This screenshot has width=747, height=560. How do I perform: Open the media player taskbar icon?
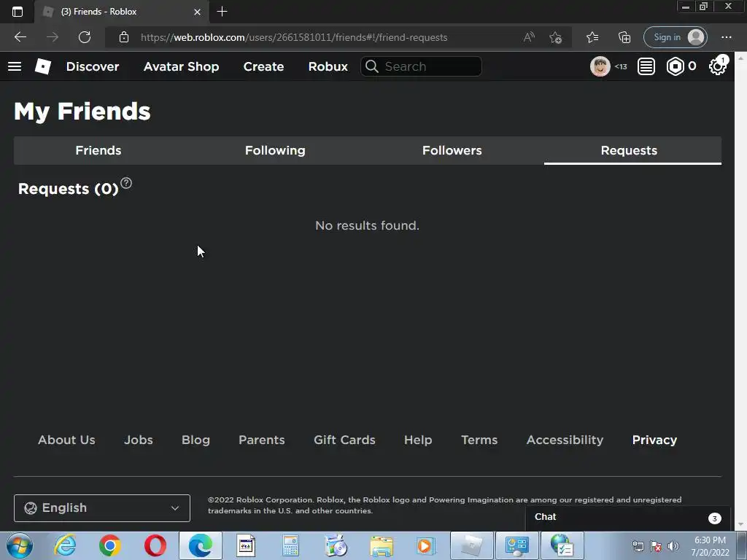tap(425, 545)
